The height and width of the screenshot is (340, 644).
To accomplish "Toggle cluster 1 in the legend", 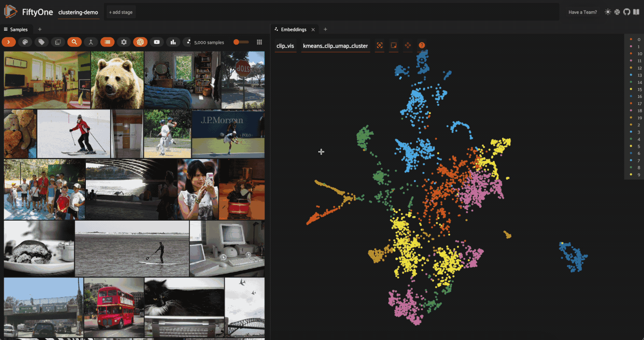I will click(635, 47).
